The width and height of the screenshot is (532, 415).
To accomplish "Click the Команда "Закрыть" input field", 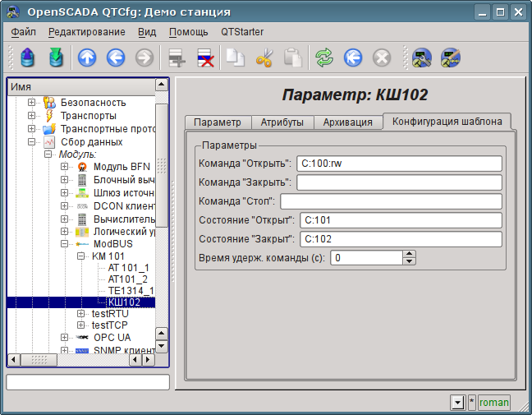I will click(399, 182).
